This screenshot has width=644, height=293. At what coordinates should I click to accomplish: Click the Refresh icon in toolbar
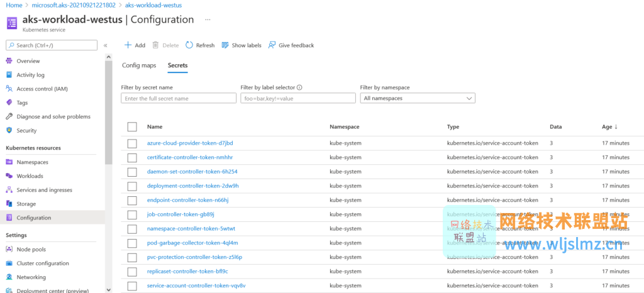pyautogui.click(x=189, y=45)
